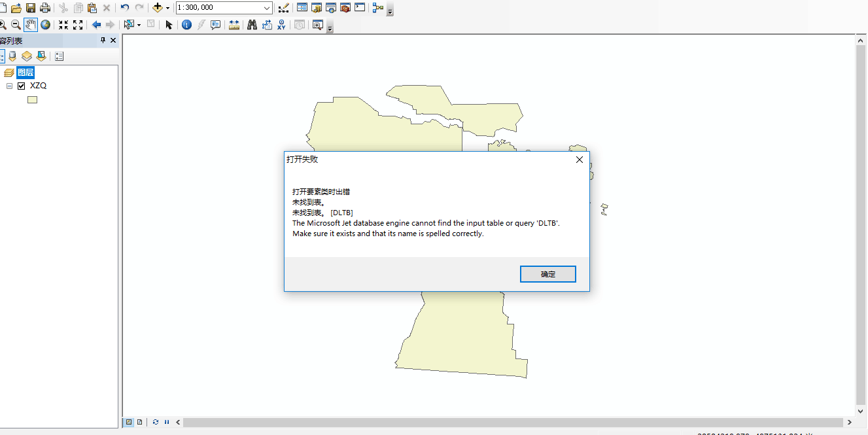Click the Full Extent globe icon
The height and width of the screenshot is (435, 868).
click(x=46, y=25)
